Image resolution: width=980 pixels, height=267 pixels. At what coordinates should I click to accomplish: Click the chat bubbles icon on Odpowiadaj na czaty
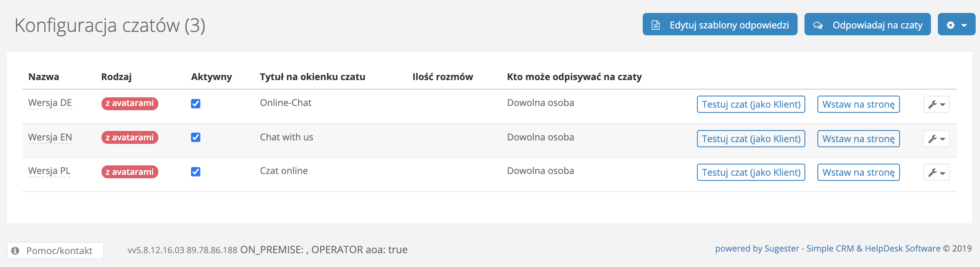[818, 25]
